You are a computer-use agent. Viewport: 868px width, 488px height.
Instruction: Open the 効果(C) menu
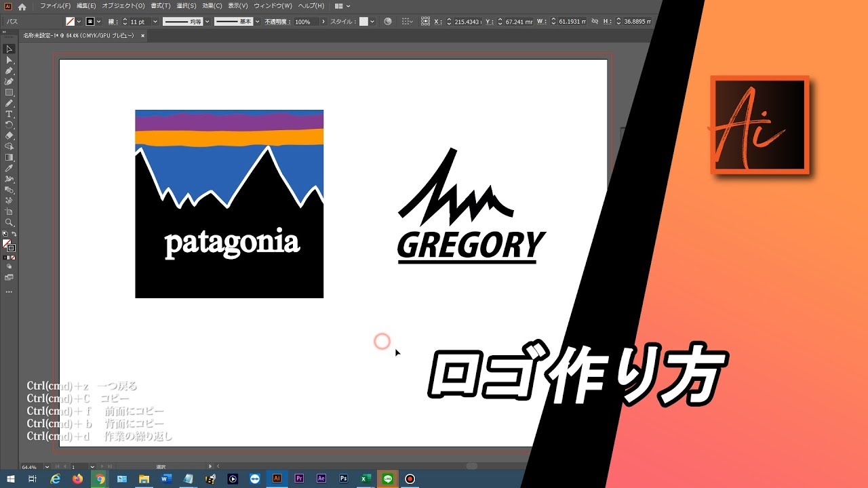(x=212, y=6)
